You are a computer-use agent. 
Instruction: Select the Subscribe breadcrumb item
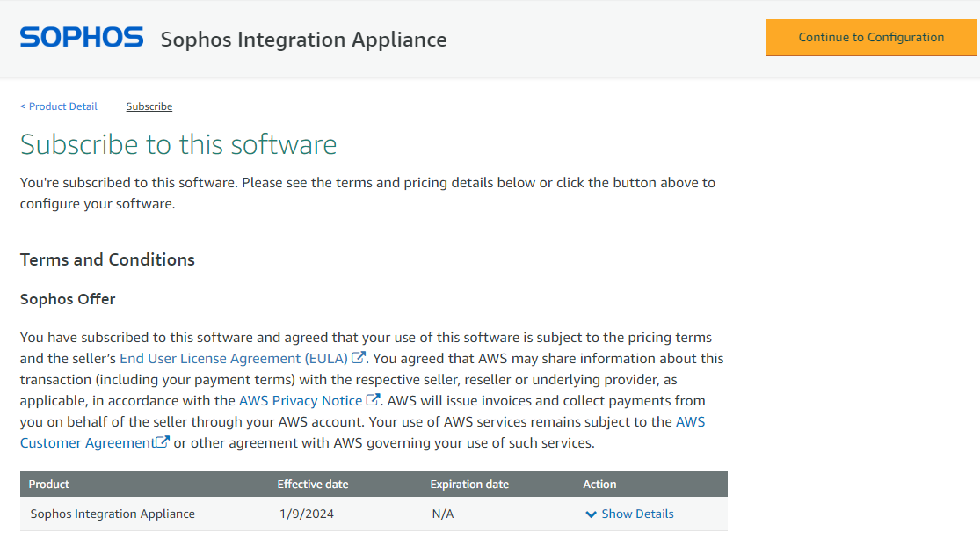pyautogui.click(x=149, y=106)
